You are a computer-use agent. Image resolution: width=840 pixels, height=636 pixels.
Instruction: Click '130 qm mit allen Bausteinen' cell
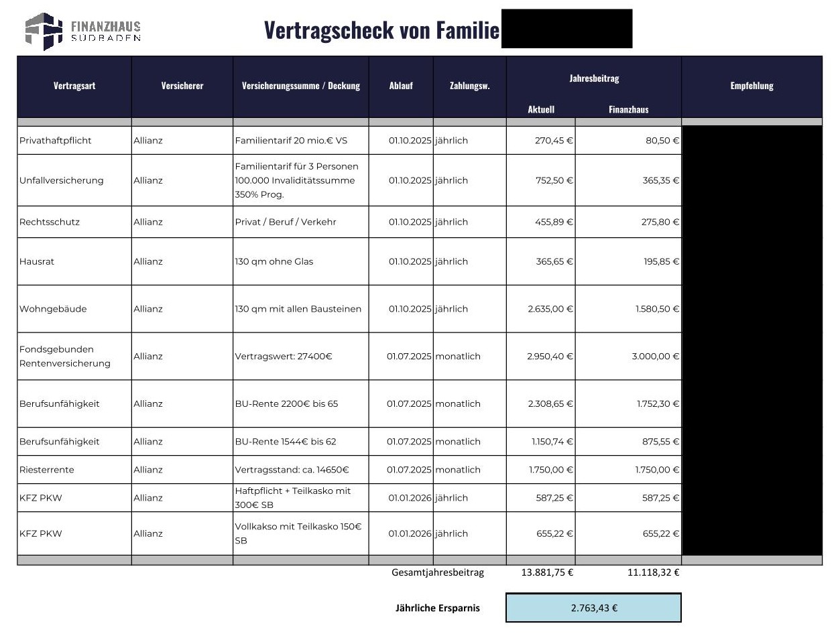[301, 309]
